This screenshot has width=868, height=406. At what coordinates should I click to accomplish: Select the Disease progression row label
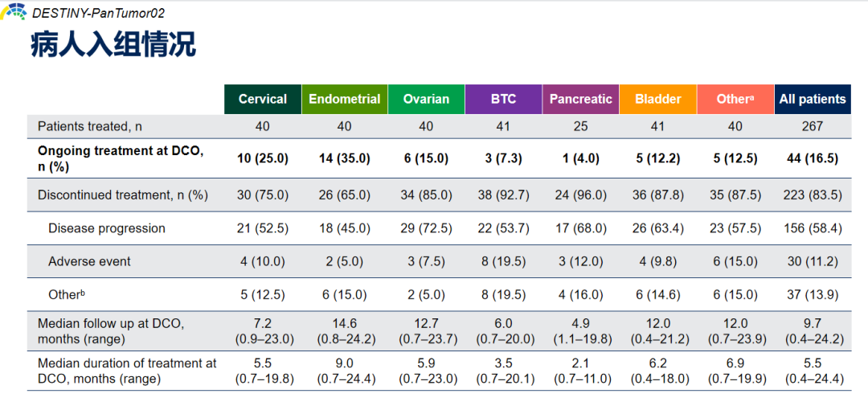[x=106, y=228]
